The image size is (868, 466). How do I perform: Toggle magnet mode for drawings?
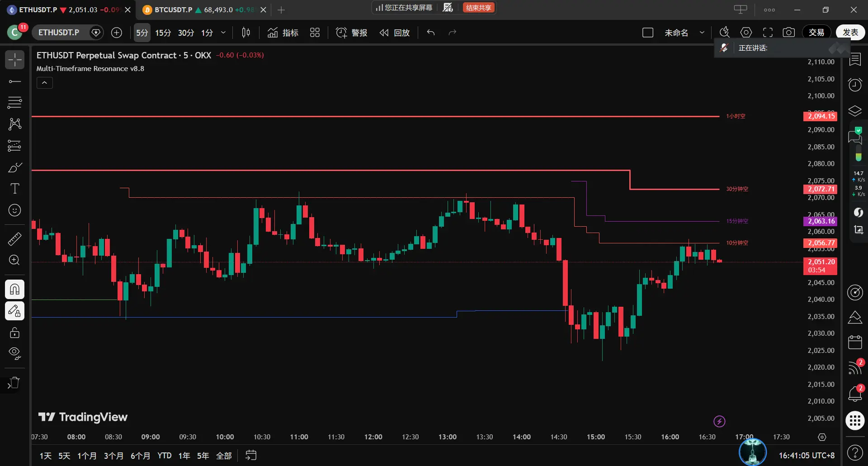click(14, 289)
